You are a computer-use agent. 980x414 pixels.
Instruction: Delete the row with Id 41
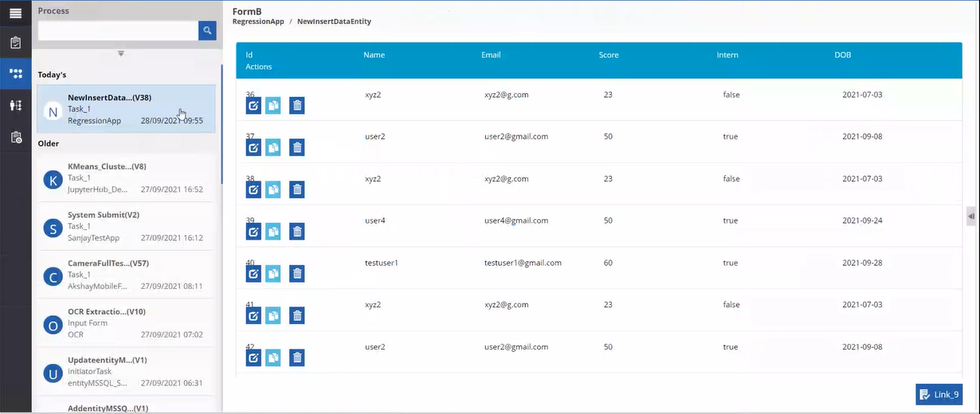(297, 316)
